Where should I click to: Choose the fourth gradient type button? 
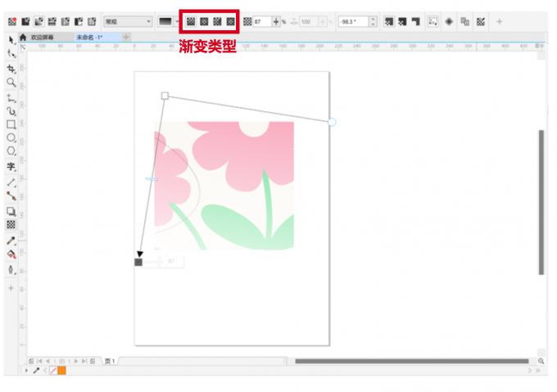point(230,21)
